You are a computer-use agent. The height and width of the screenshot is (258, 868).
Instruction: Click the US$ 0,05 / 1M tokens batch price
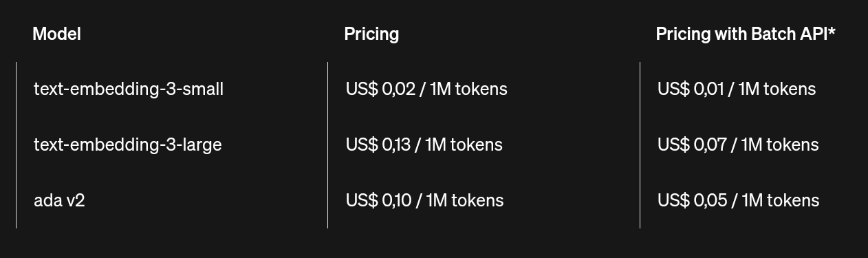739,200
